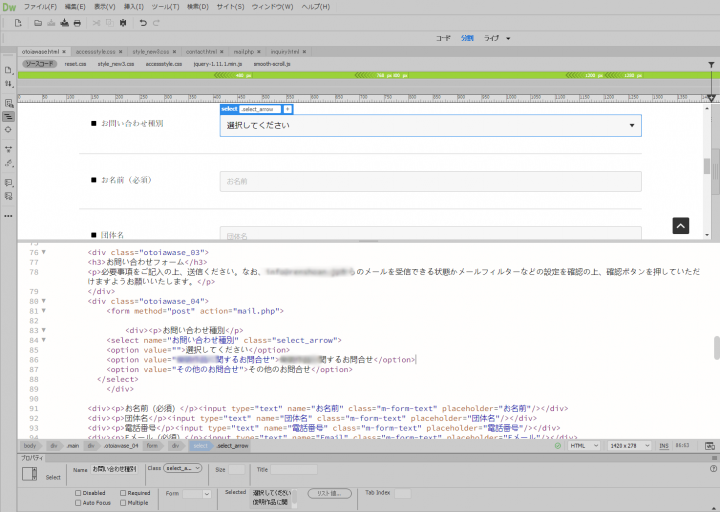Click the green media query bar
Screen dimensions: 720x512
[x=363, y=75]
